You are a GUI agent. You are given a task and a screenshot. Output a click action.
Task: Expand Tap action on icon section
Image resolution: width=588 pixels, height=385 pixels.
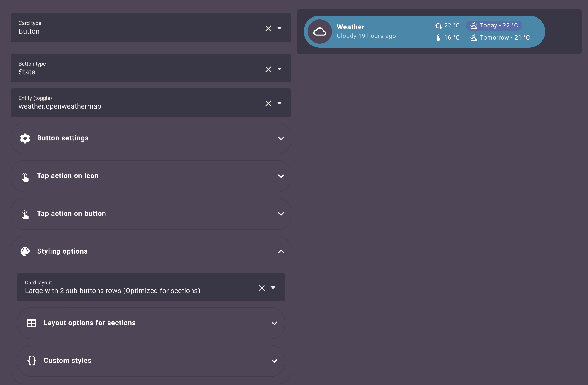281,176
